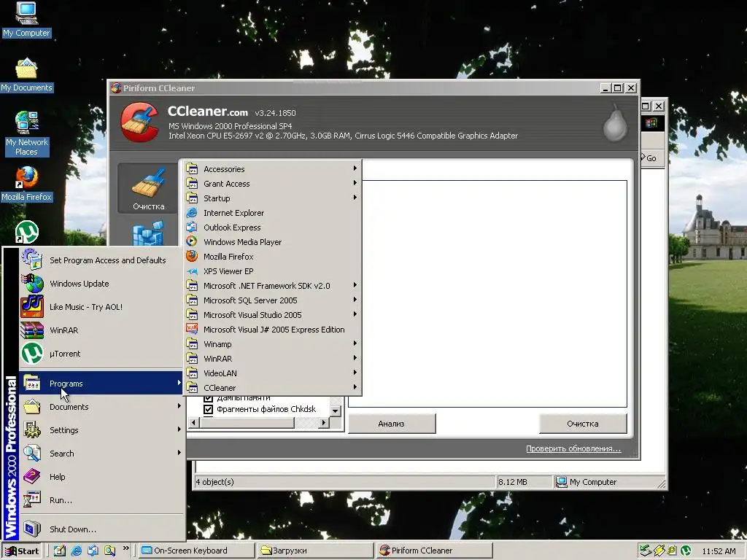Click Outlook Express quick launch icon
This screenshot has height=560, width=747.
93,551
